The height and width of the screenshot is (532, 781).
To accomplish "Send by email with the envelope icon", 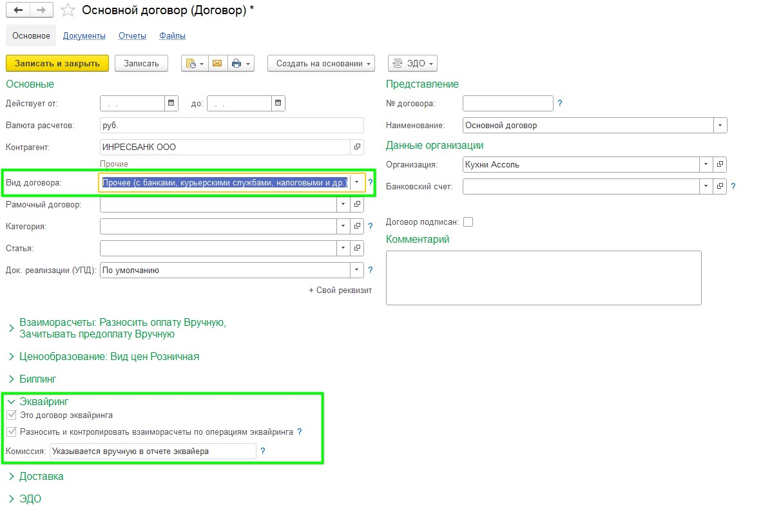I will [x=217, y=64].
